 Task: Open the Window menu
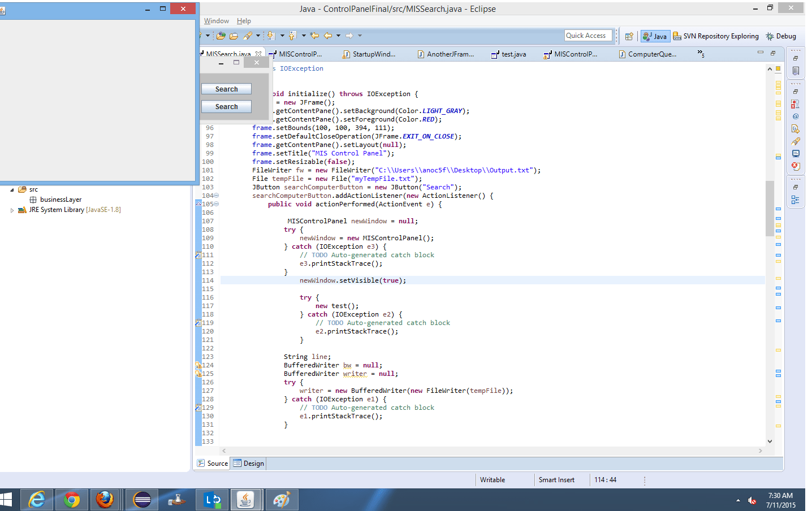[217, 21]
